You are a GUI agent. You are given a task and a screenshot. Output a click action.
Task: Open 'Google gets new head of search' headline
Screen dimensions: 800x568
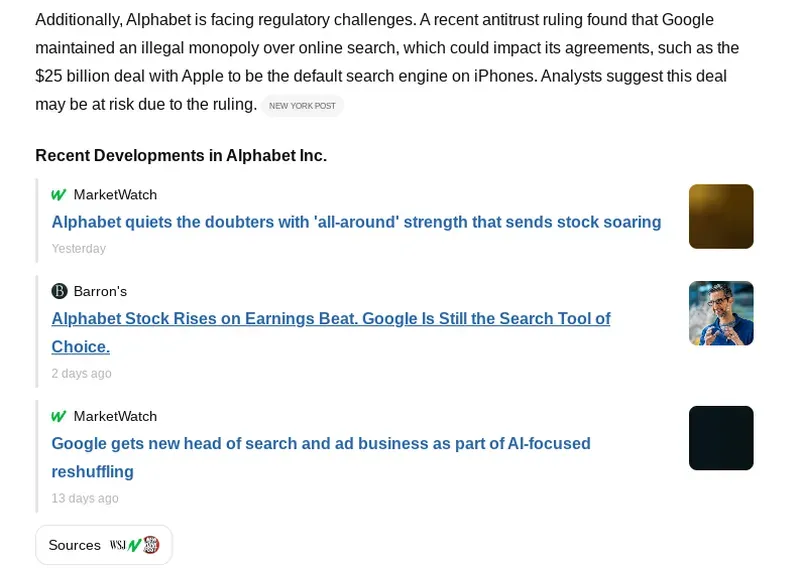[320, 443]
